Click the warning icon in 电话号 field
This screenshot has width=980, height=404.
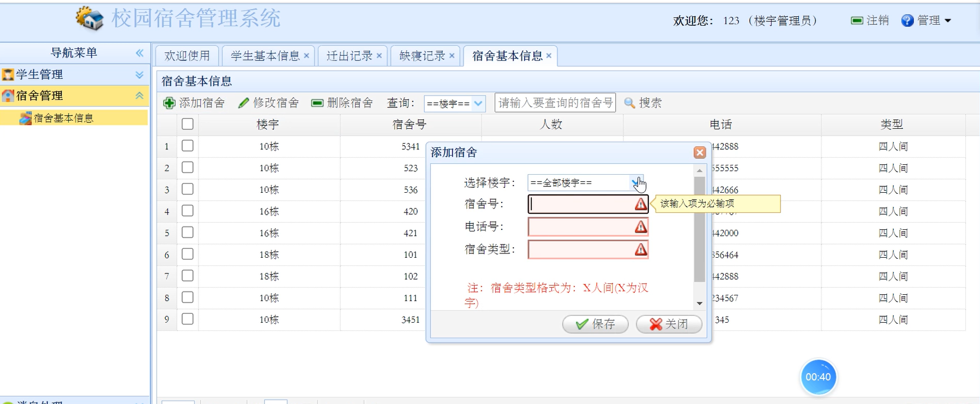(x=641, y=227)
